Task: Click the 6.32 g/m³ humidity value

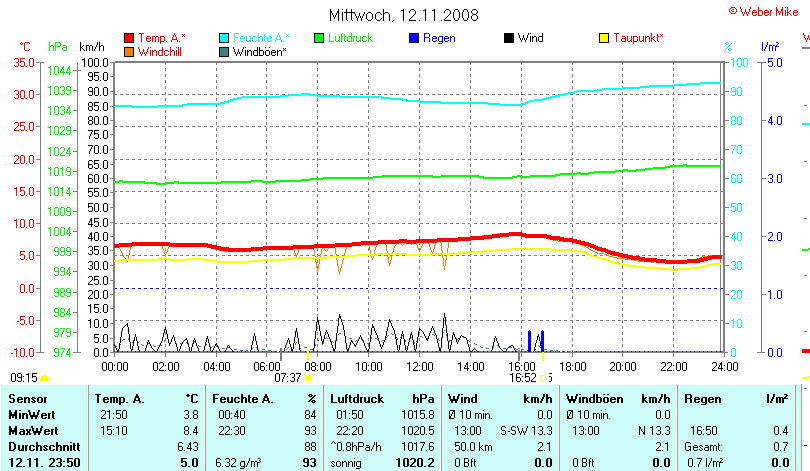Action: pyautogui.click(x=238, y=463)
